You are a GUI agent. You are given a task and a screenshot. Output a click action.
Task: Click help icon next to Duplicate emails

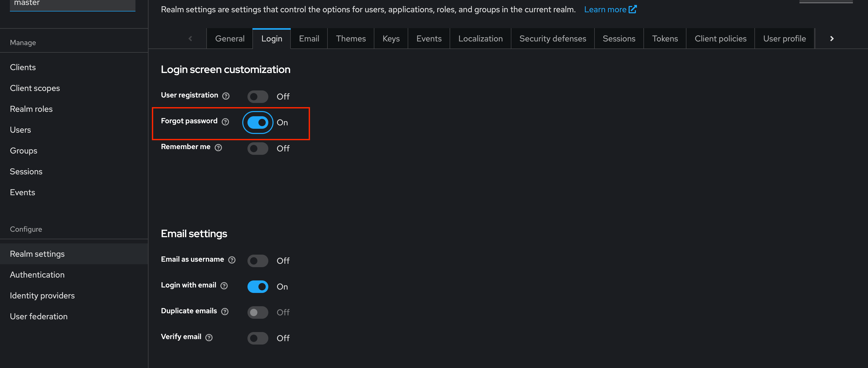click(x=224, y=311)
